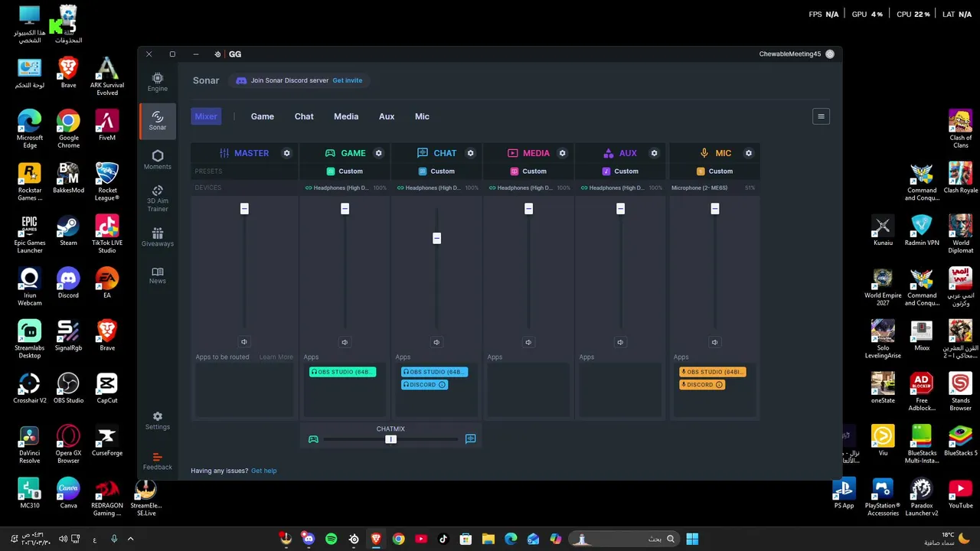Screen dimensions: 980x551
Task: Mute the GAME channel
Action: coord(345,342)
